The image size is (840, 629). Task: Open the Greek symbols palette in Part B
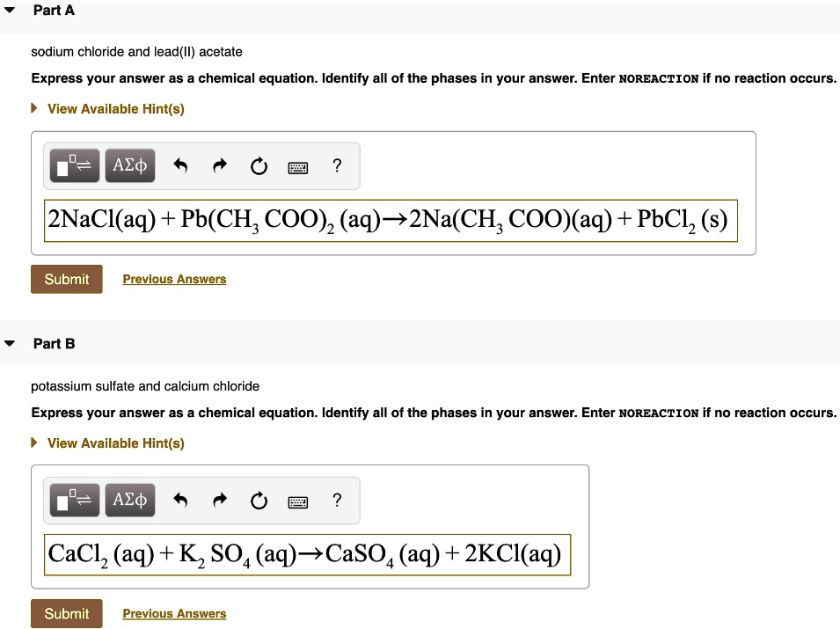[x=129, y=500]
